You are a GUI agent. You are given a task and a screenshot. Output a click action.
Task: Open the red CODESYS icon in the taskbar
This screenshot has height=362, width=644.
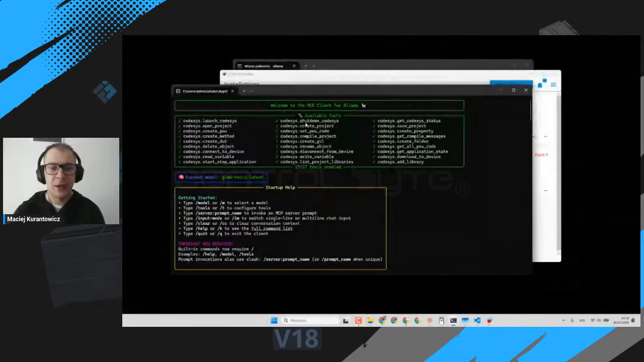click(x=489, y=320)
